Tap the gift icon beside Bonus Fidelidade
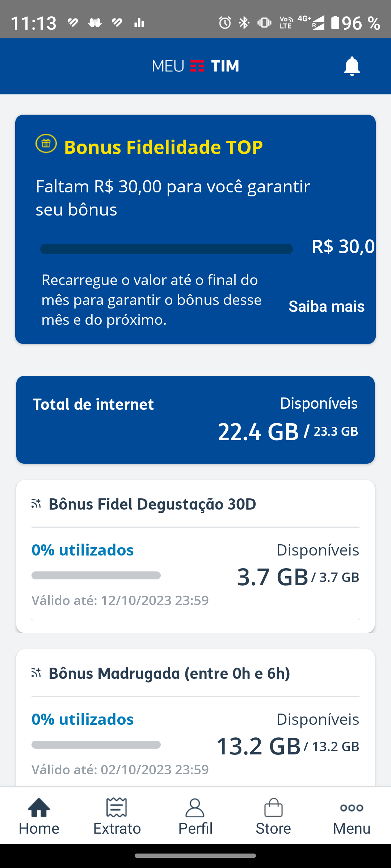The image size is (391, 868). (46, 144)
